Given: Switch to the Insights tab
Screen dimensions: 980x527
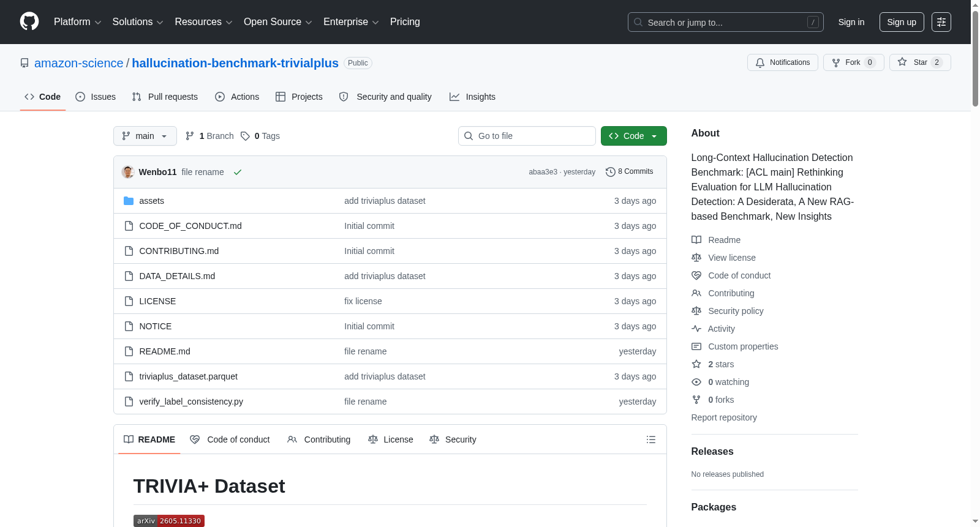Looking at the screenshot, I should (472, 97).
